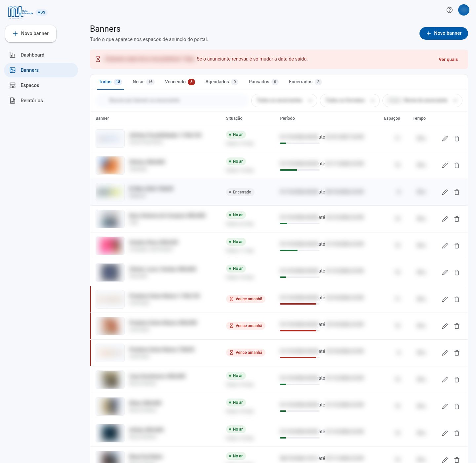Delete the banner with the pink thumbnail
Image resolution: width=476 pixels, height=463 pixels.
(x=457, y=246)
